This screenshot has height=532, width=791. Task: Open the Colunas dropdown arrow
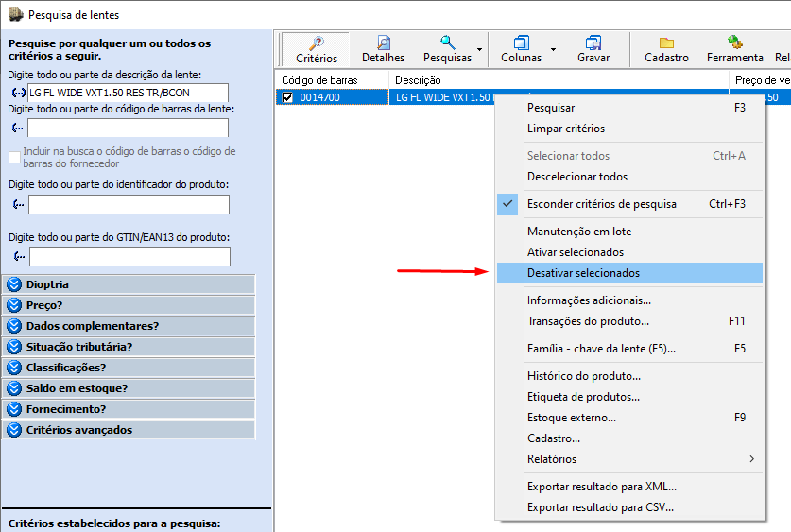point(553,48)
